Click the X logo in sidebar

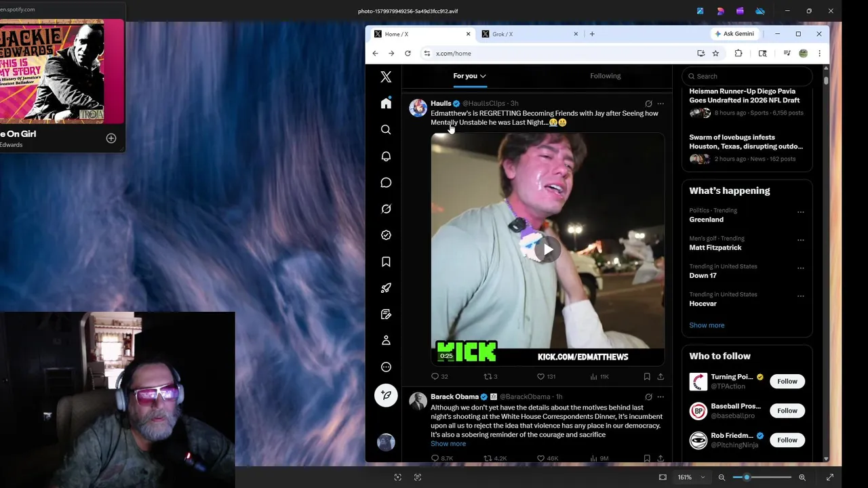tap(386, 77)
